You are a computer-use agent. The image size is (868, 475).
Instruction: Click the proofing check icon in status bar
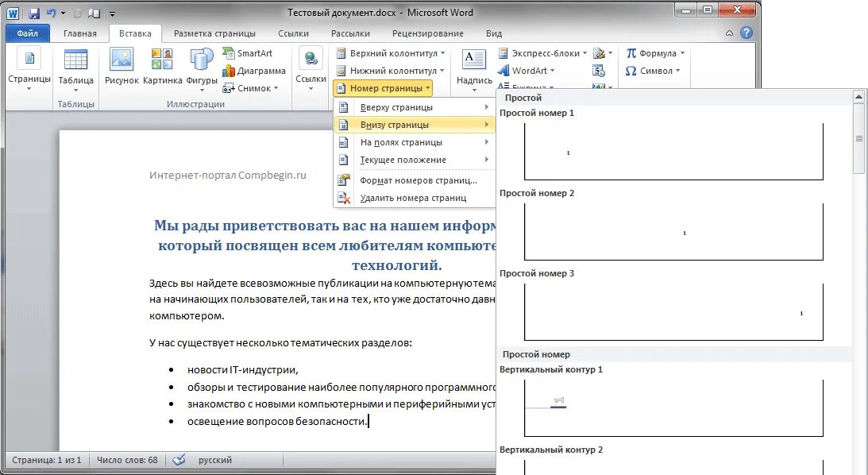click(179, 460)
